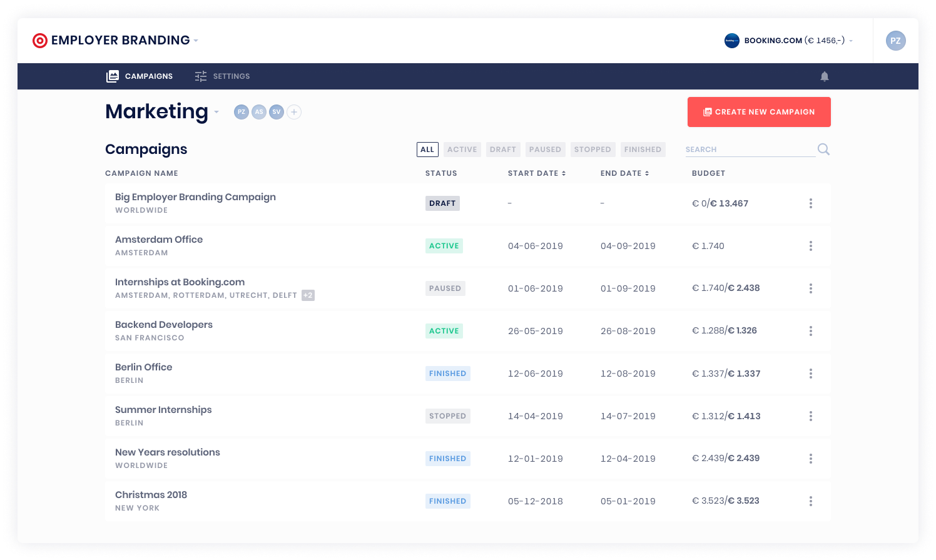The image size is (936, 560).
Task: Click the Employer Branding target logo
Action: click(40, 41)
